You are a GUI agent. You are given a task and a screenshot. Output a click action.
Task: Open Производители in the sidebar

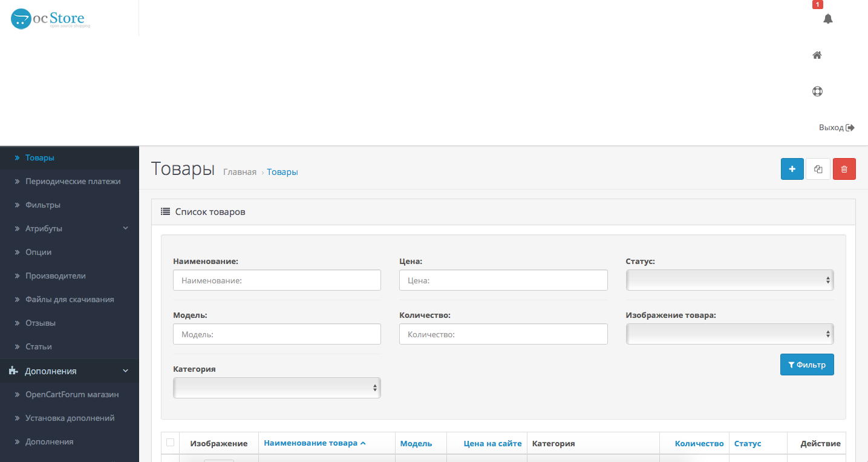(x=55, y=276)
